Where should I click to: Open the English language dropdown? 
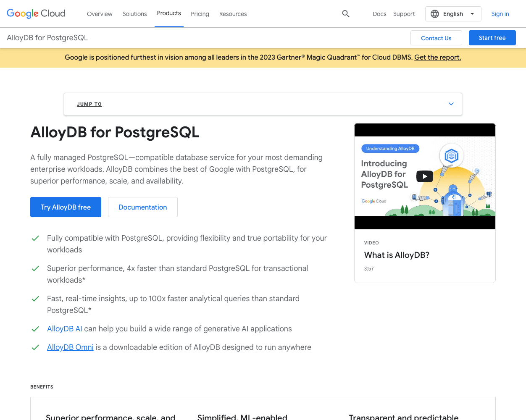click(x=453, y=14)
